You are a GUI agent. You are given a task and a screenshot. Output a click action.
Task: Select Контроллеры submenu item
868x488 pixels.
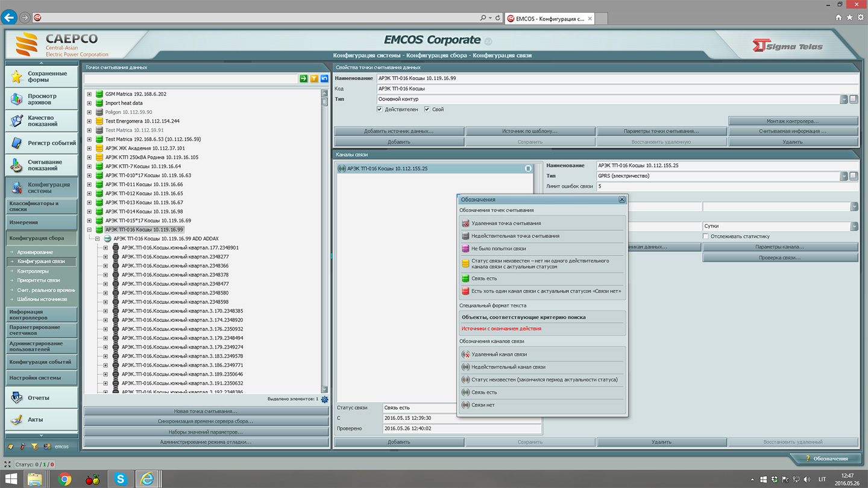click(x=33, y=271)
